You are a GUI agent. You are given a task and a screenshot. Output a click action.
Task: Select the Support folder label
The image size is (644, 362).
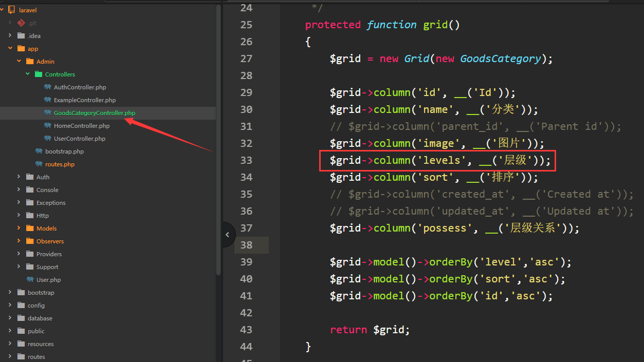[x=47, y=267]
